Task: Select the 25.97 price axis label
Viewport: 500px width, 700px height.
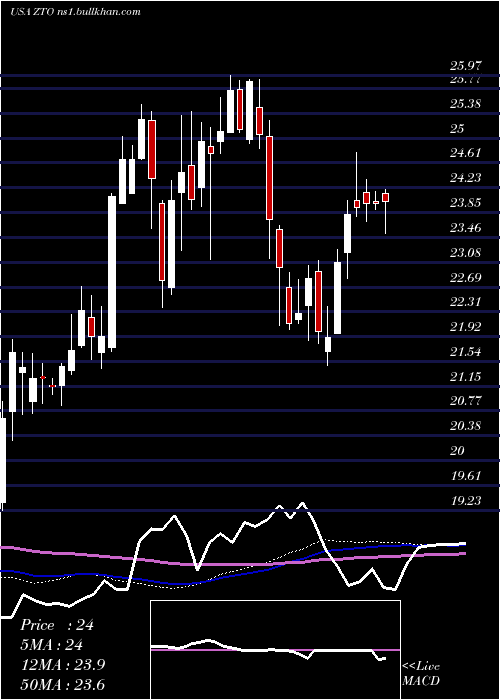Action: pos(466,67)
